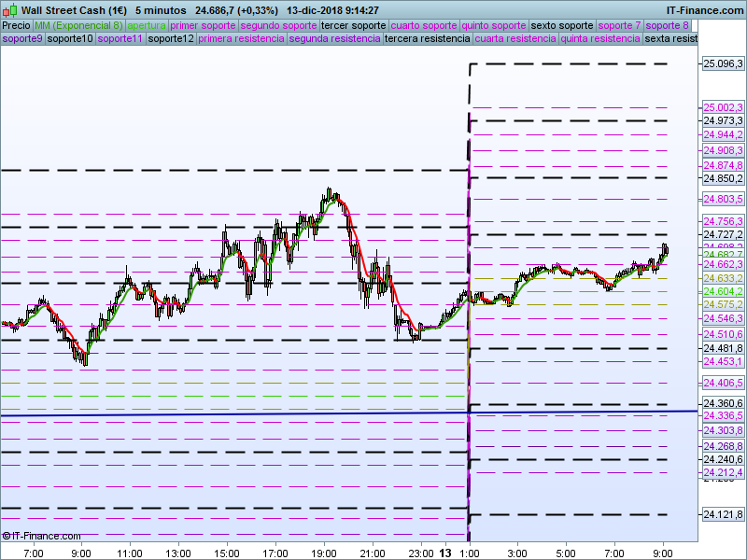Click the 24.406,5 price level label
747x560 pixels.
click(x=723, y=383)
